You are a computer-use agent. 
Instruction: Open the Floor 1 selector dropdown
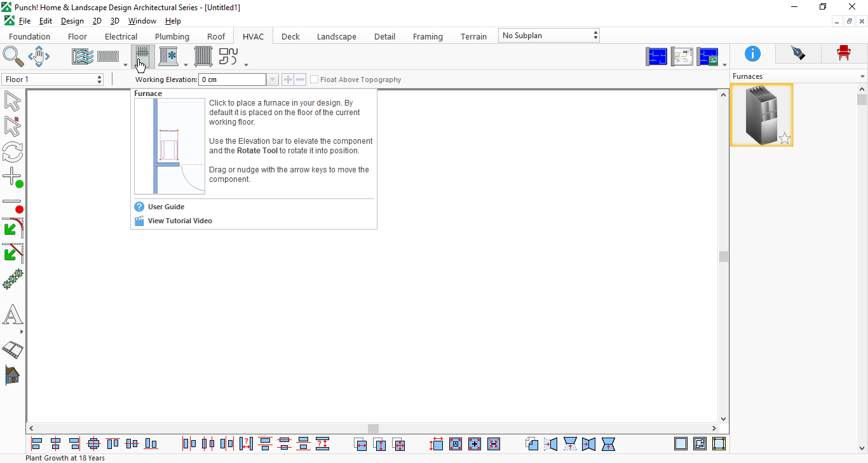tap(53, 79)
